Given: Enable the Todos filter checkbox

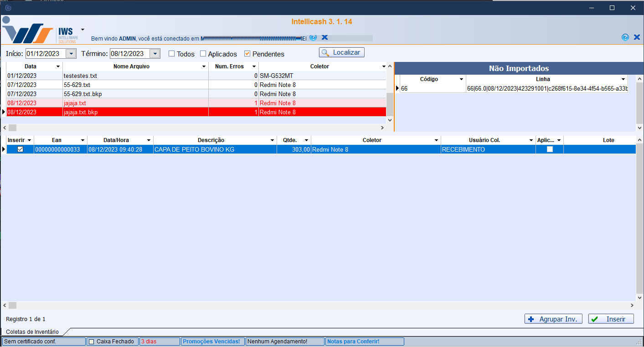Looking at the screenshot, I should [x=172, y=54].
